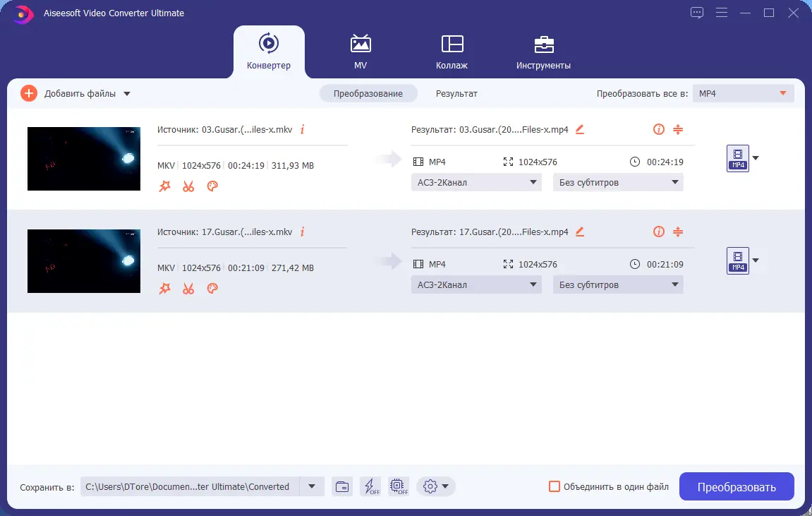This screenshot has height=516, width=812.
Task: Expand the save path dropdown arrow
Action: pyautogui.click(x=312, y=486)
